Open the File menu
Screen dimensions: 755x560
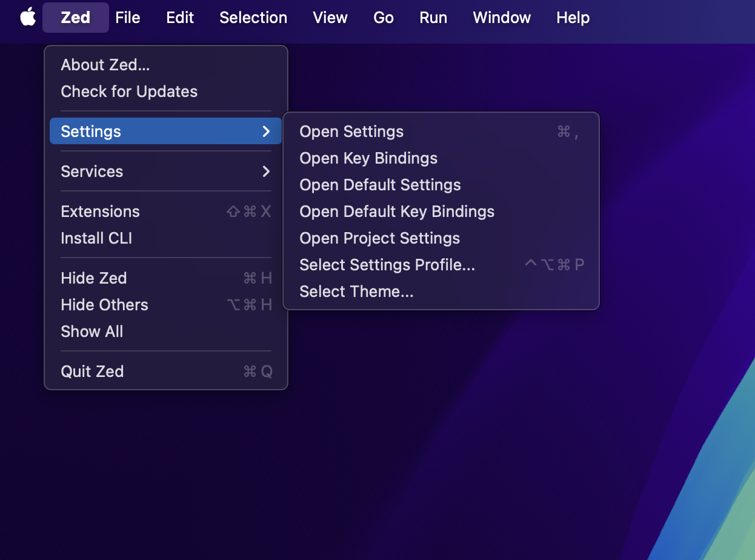[128, 18]
